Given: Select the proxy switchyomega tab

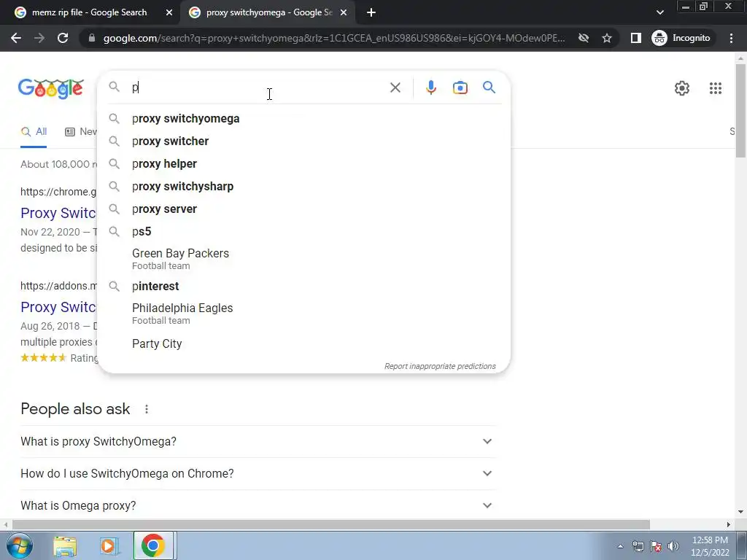Looking at the screenshot, I should coord(269,12).
